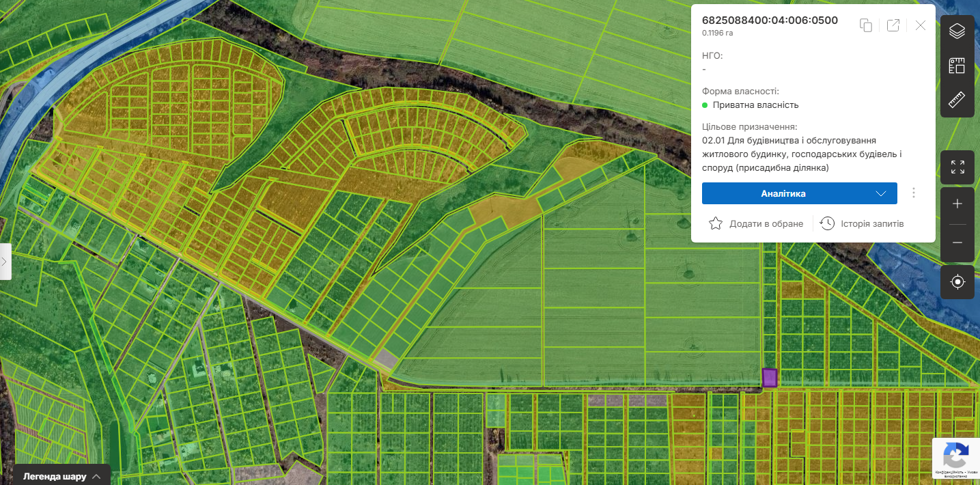Zoom out of the map
The width and height of the screenshot is (980, 485).
coord(957,242)
